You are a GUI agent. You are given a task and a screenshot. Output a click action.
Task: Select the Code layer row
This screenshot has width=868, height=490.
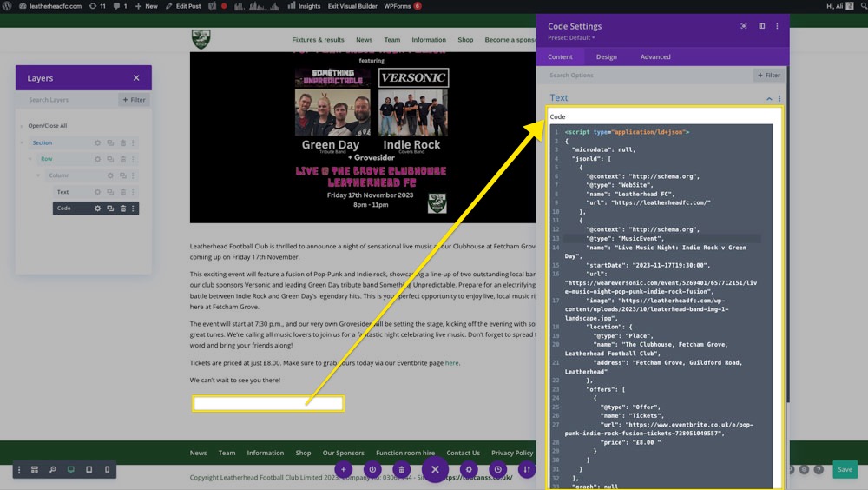95,209
